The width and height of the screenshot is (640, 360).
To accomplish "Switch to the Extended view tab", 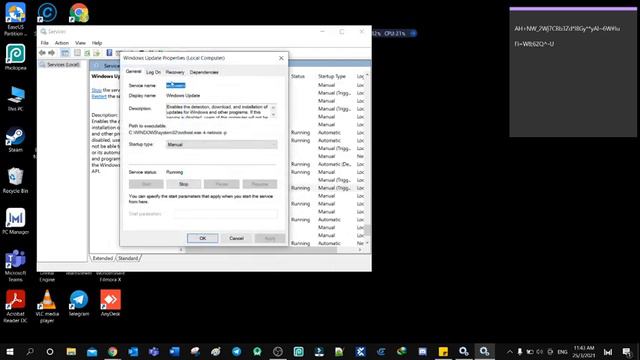I will pos(102,258).
